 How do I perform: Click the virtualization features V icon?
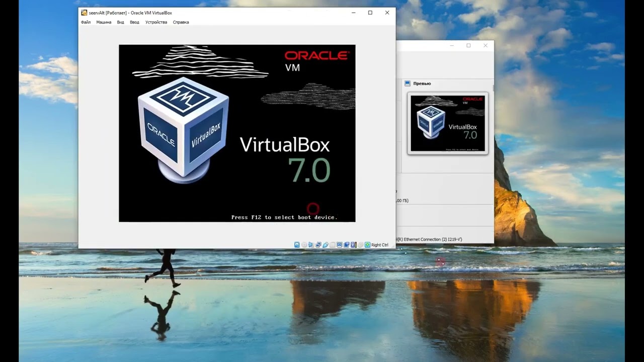tap(353, 245)
